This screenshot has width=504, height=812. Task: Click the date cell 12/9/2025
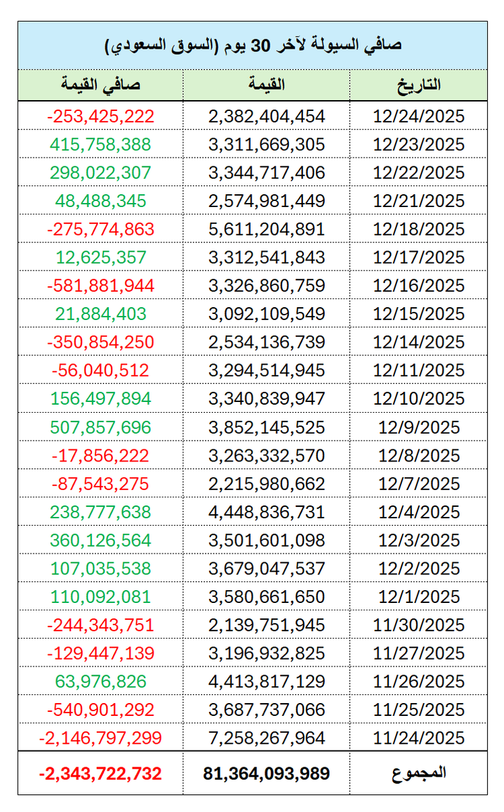pyautogui.click(x=419, y=427)
